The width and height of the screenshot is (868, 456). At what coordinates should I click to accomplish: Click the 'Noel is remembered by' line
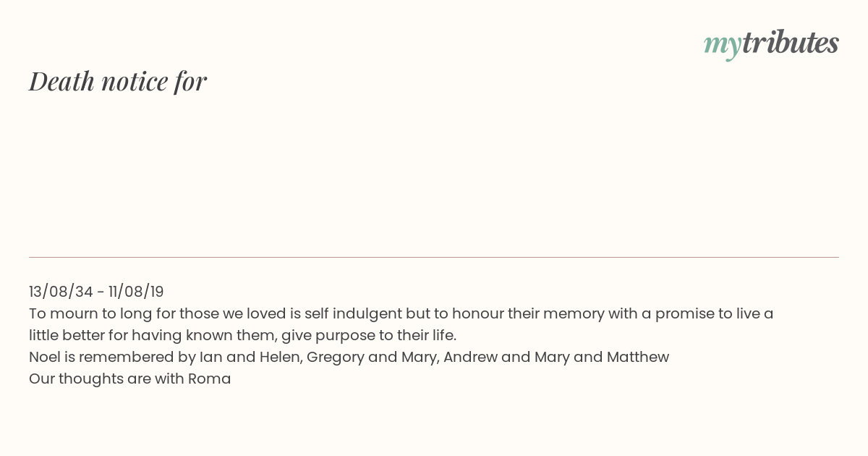(x=349, y=357)
